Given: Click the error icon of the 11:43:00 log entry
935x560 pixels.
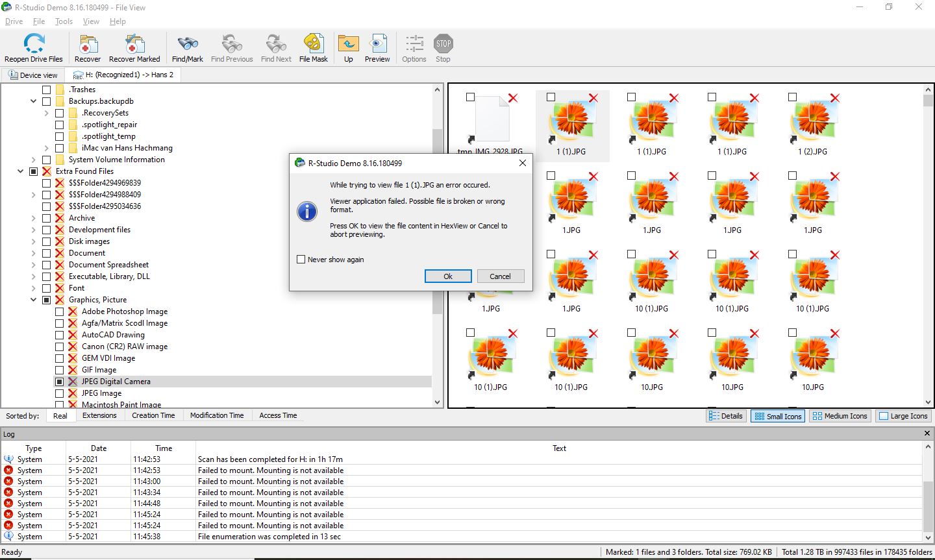Looking at the screenshot, I should pyautogui.click(x=8, y=481).
